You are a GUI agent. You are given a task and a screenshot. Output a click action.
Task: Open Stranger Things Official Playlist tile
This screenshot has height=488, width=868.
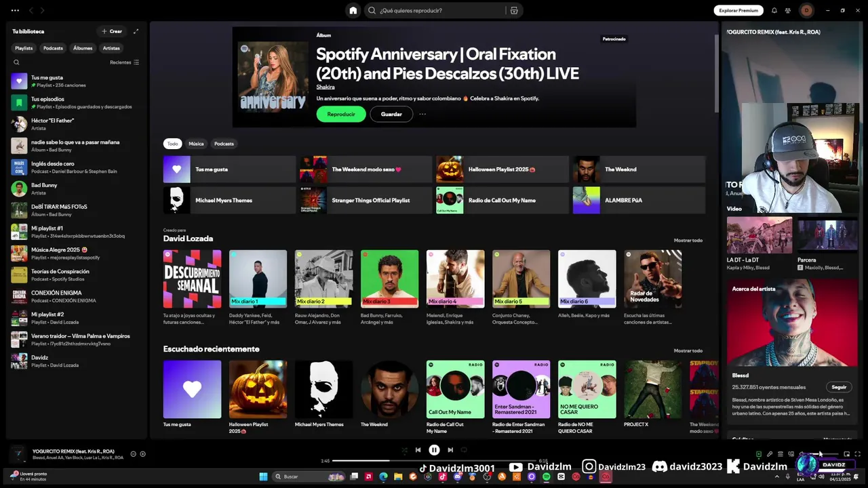[366, 200]
